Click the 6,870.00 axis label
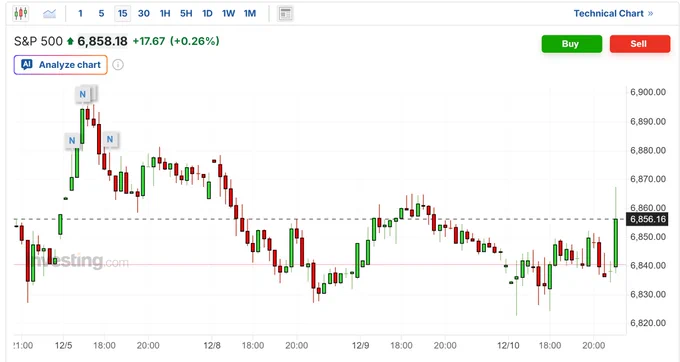The width and height of the screenshot is (680, 362). [647, 179]
